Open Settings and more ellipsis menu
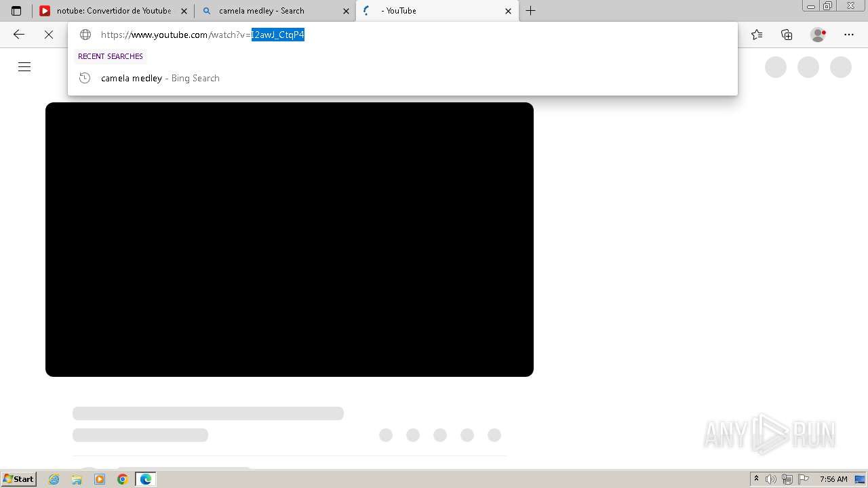This screenshot has width=868, height=488. click(x=849, y=35)
